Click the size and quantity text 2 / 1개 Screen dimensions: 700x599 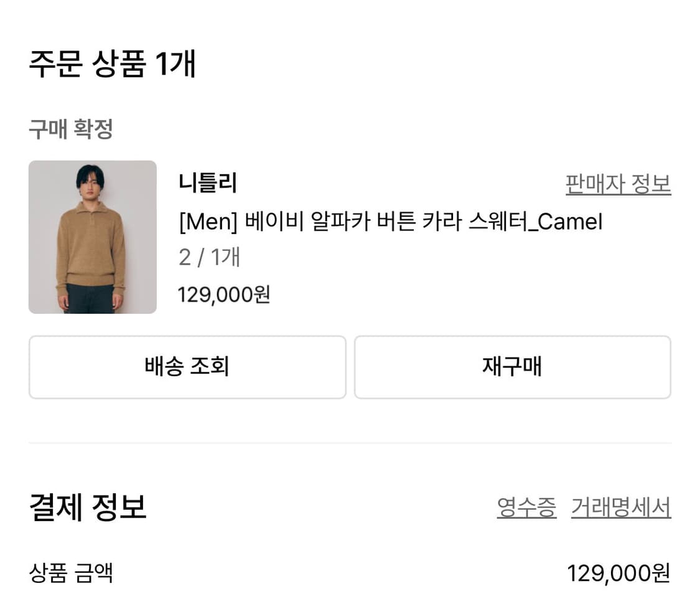[207, 258]
